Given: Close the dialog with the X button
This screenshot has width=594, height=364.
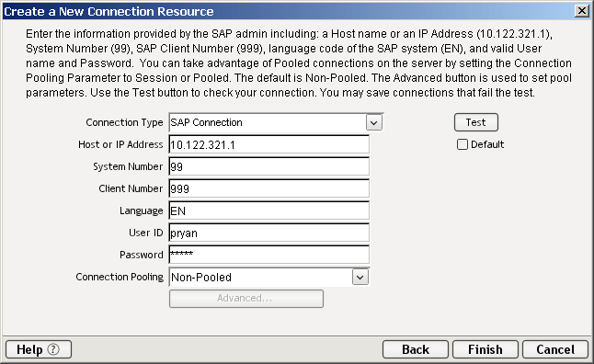Looking at the screenshot, I should coord(581,11).
